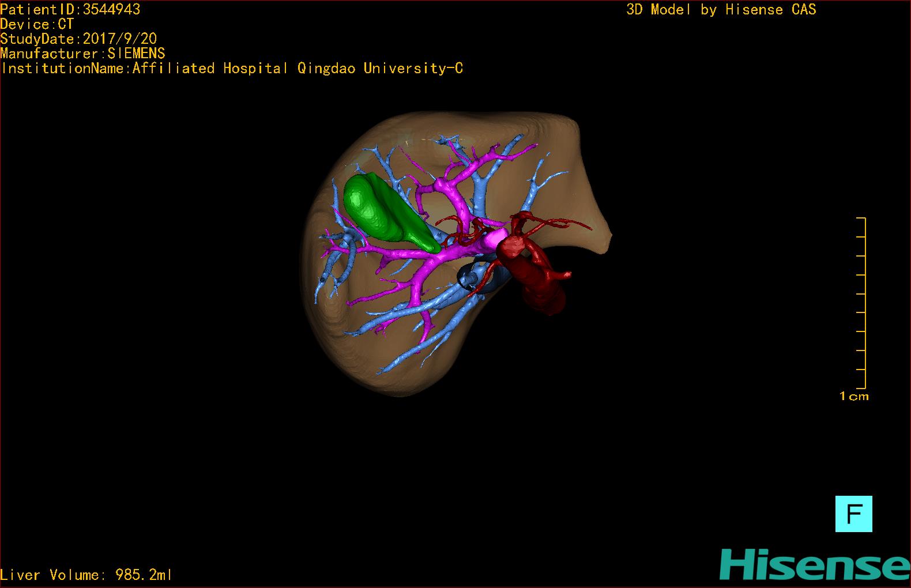Select the Liver Volume: 985.2ml readout

tap(86, 575)
